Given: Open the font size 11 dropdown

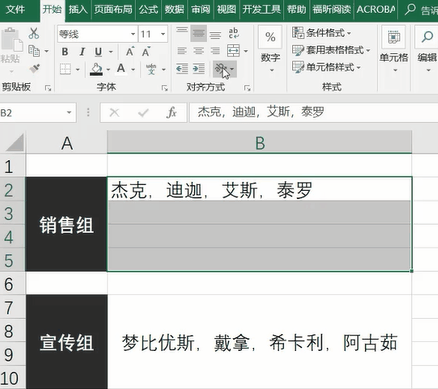Looking at the screenshot, I should click(163, 34).
